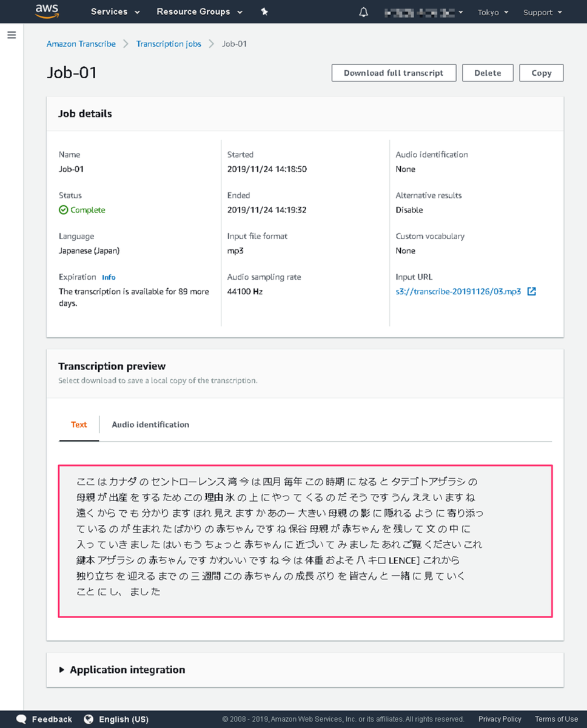Click the Expiration Info link

[109, 277]
